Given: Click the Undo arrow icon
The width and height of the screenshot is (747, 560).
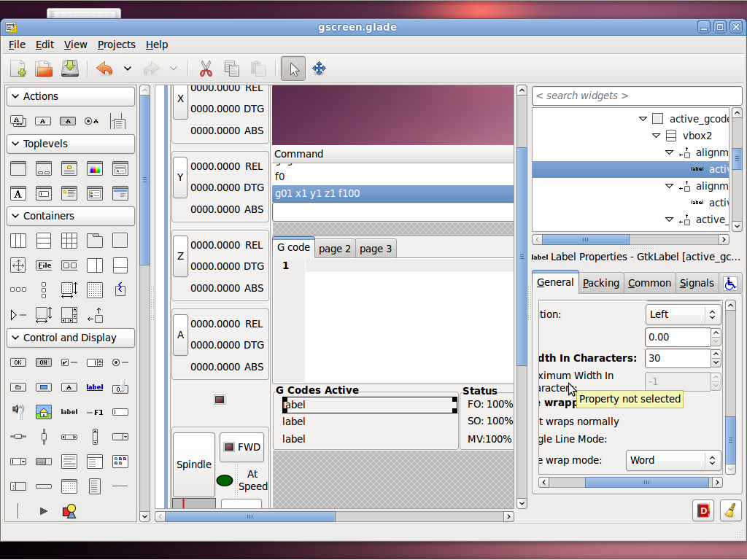Looking at the screenshot, I should [x=105, y=69].
